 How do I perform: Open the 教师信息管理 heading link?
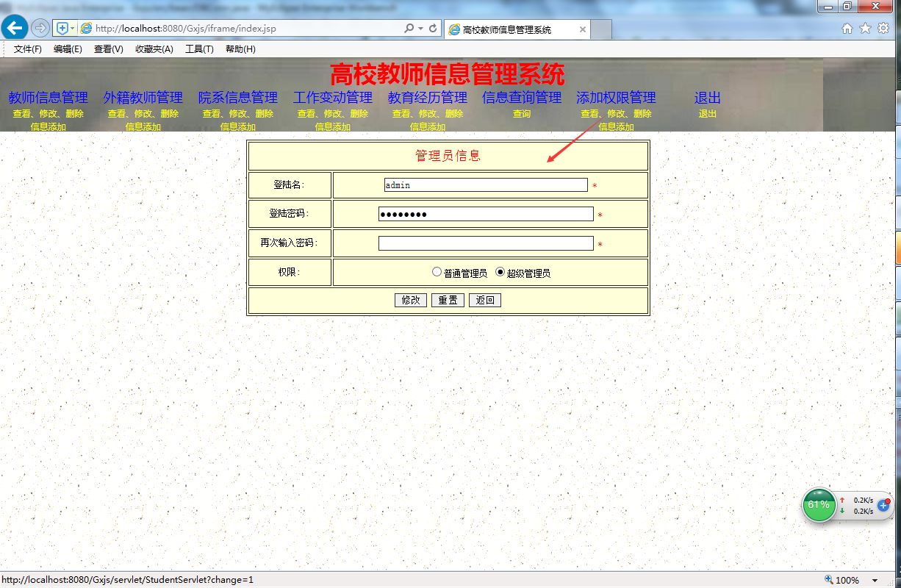pos(48,98)
